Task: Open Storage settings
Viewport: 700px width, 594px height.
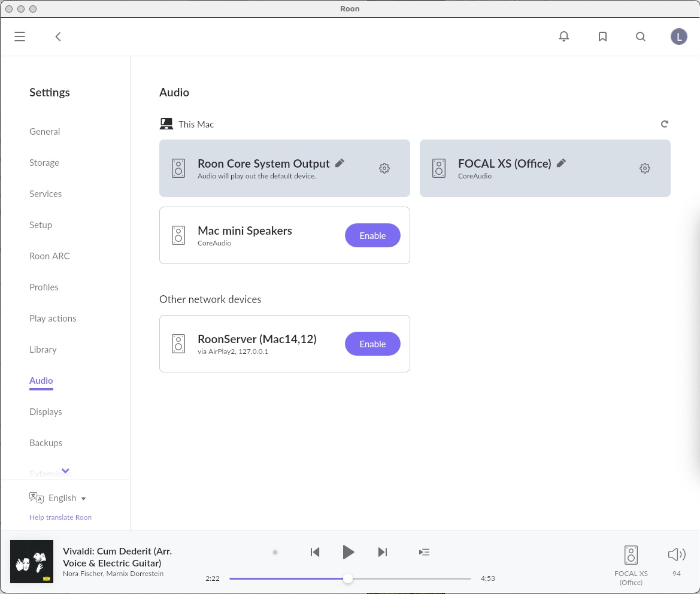Action: [44, 163]
